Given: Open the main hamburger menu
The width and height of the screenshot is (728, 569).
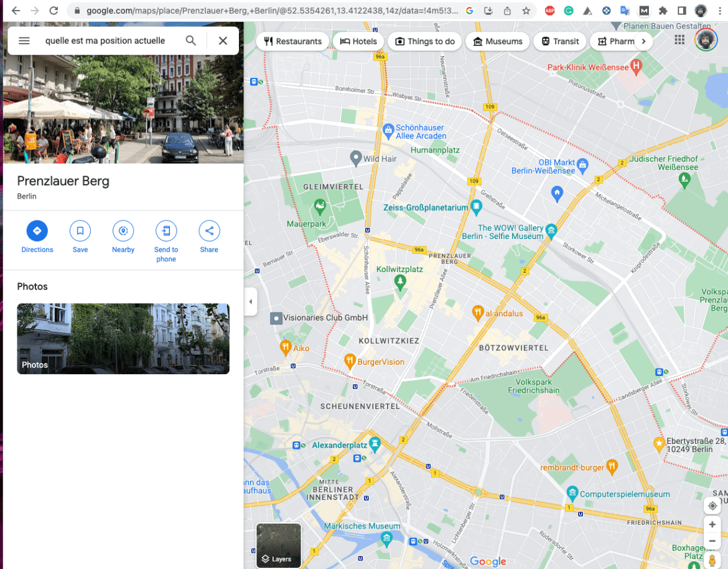Looking at the screenshot, I should coord(24,40).
